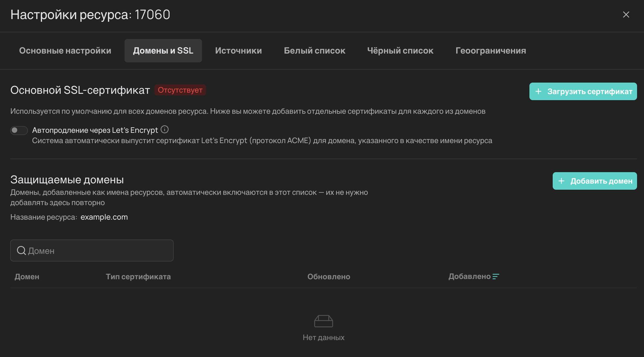
Task: Click the Тип сертификата column header
Action: click(138, 277)
